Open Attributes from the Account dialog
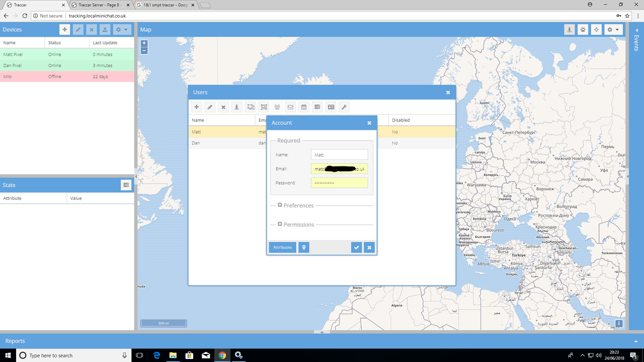 [x=282, y=247]
